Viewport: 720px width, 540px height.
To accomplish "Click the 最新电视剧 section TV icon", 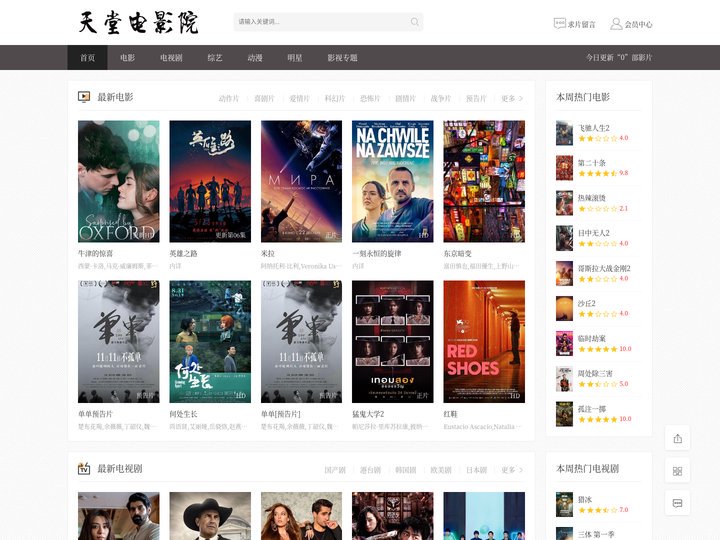I will click(84, 468).
